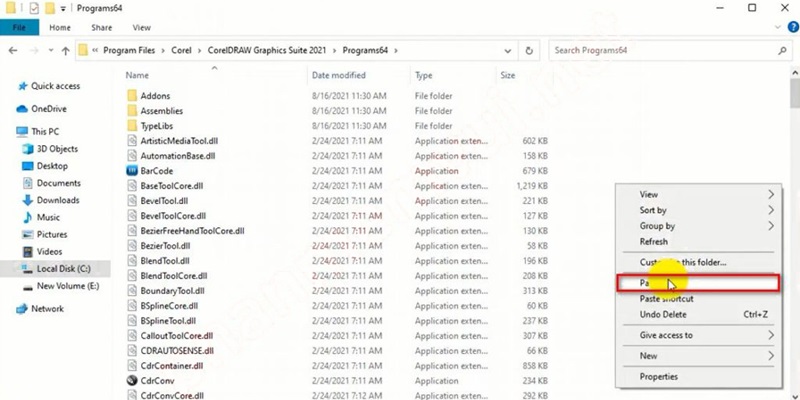This screenshot has width=800, height=400.
Task: Open the Help question mark icon
Action: point(793,27)
